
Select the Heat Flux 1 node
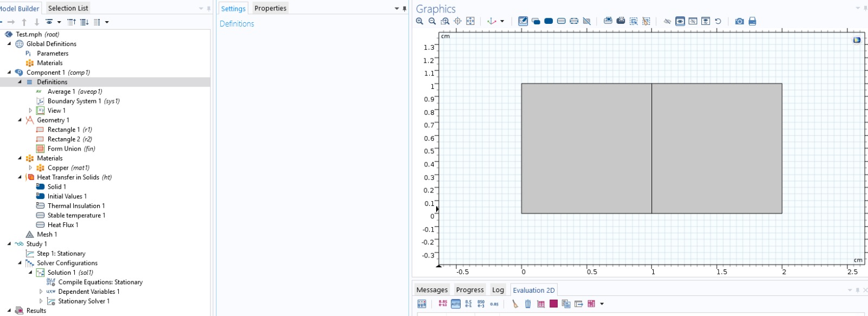pyautogui.click(x=62, y=225)
